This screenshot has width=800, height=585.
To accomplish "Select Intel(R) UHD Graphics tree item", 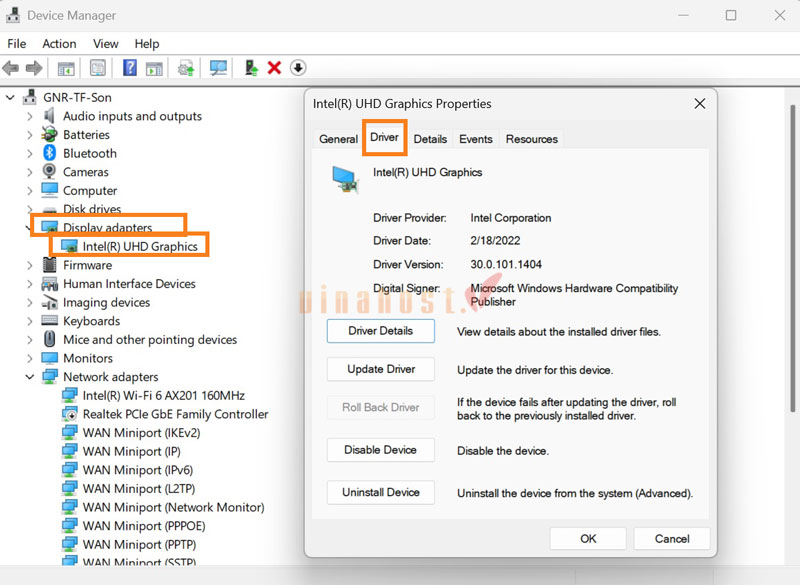I will pyautogui.click(x=140, y=246).
